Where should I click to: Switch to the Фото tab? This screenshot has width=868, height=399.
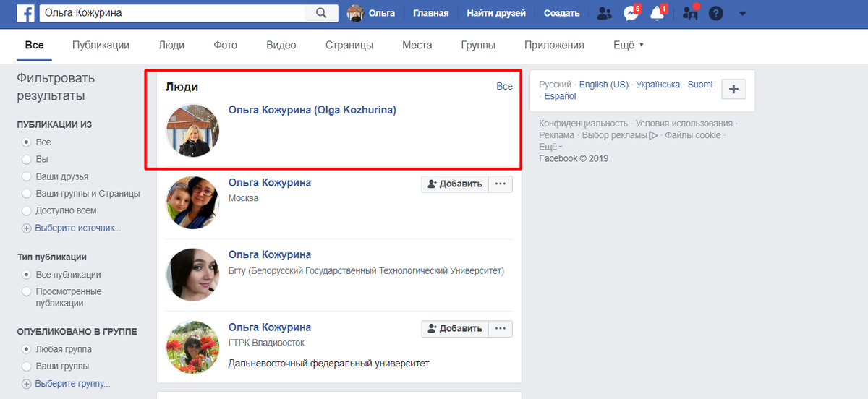pos(225,45)
